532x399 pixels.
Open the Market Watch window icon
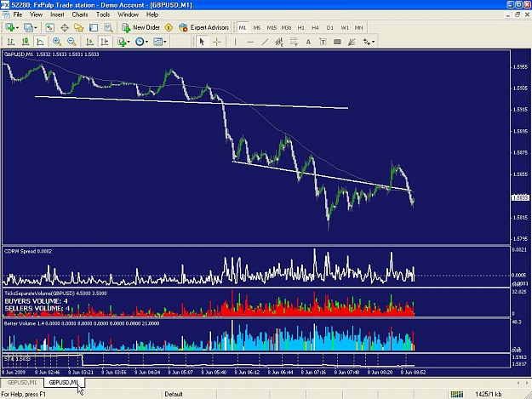(x=50, y=28)
